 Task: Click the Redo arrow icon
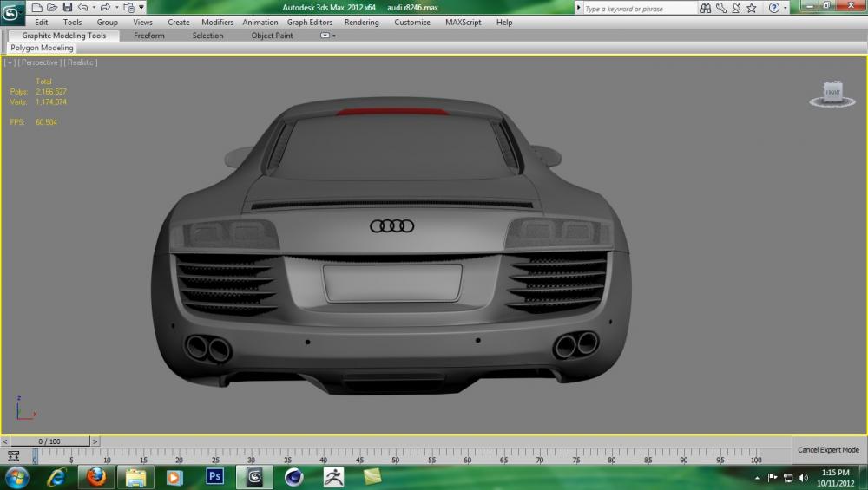pos(105,7)
